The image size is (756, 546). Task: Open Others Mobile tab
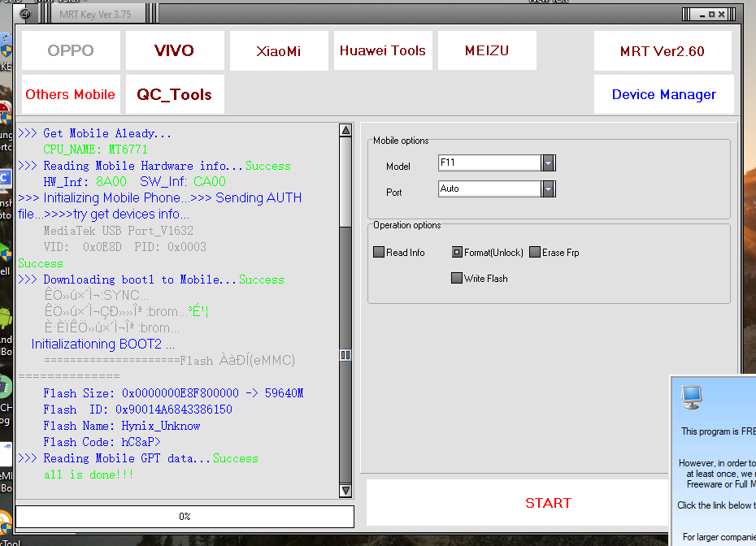(71, 94)
